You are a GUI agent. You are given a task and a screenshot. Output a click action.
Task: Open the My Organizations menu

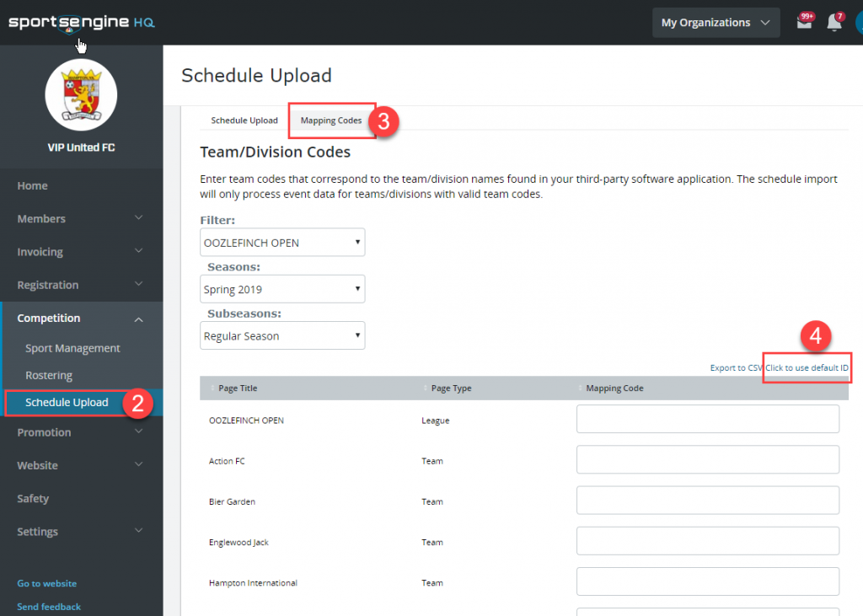point(716,22)
